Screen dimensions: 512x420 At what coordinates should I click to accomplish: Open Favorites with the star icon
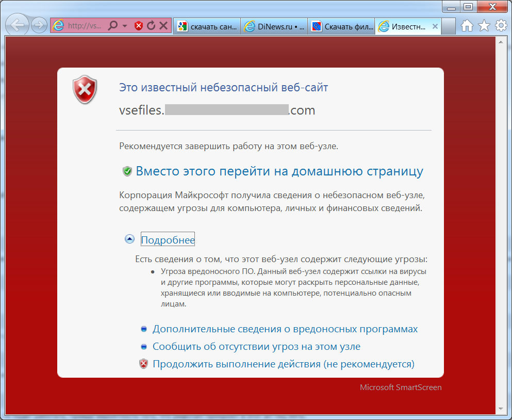(484, 25)
